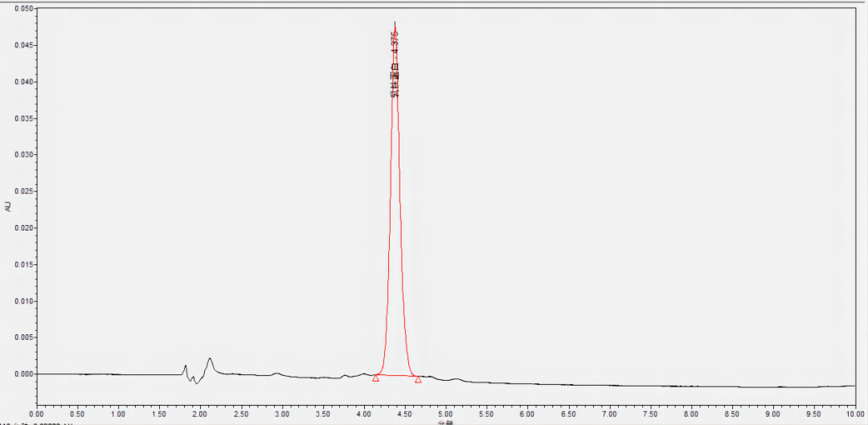Screen dimensions: 868x425
Task: Click the 5.50 time-axis tick label
Action: (x=487, y=414)
